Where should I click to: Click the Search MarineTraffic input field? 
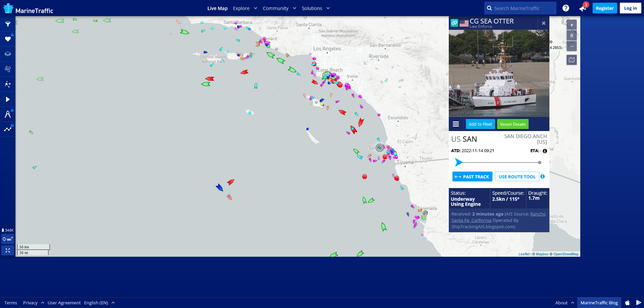point(520,8)
